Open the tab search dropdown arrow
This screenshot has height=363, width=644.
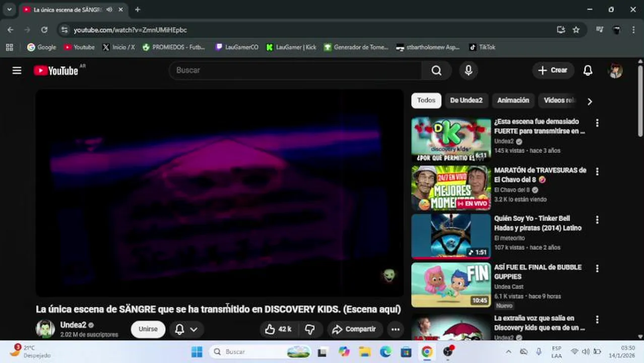pos(9,10)
